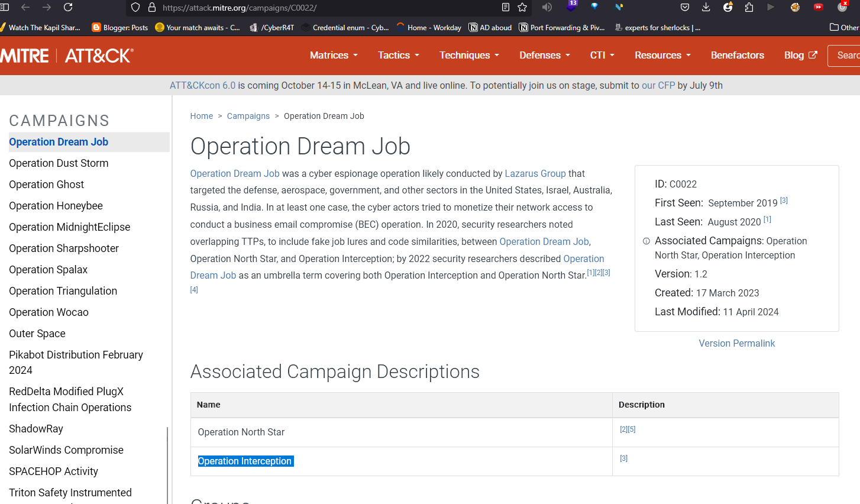This screenshot has width=860, height=504.
Task: Open the ATT&CKcon 6.0 announcement link
Action: [203, 85]
